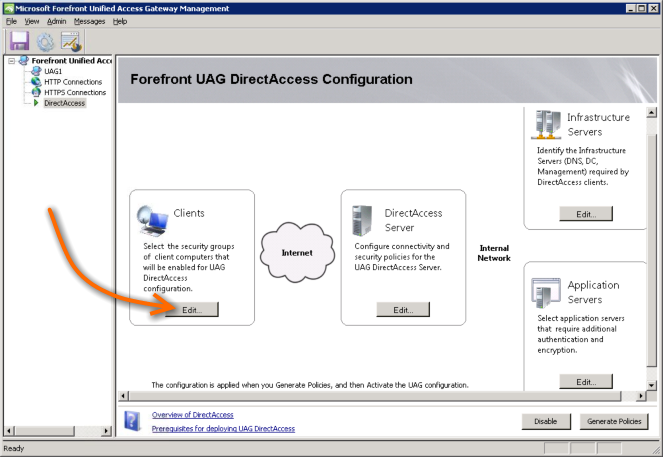Click the Infrastructure Servers title text
The image size is (663, 457).
[x=598, y=124]
